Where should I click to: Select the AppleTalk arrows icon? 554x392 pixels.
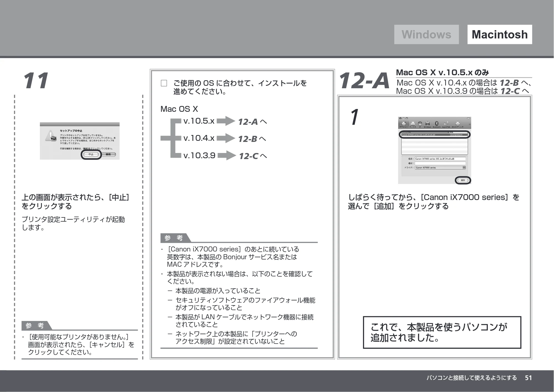coord(446,124)
